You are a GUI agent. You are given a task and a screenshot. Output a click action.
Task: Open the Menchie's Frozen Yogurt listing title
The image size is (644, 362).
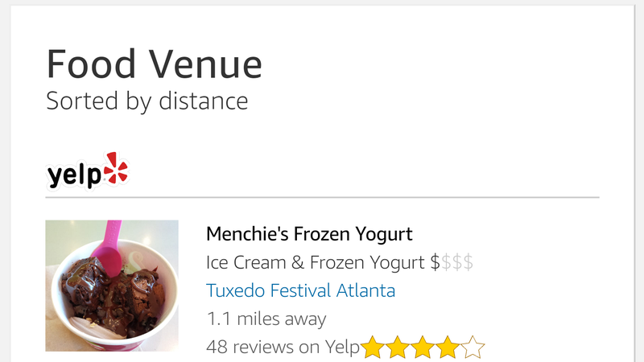309,234
